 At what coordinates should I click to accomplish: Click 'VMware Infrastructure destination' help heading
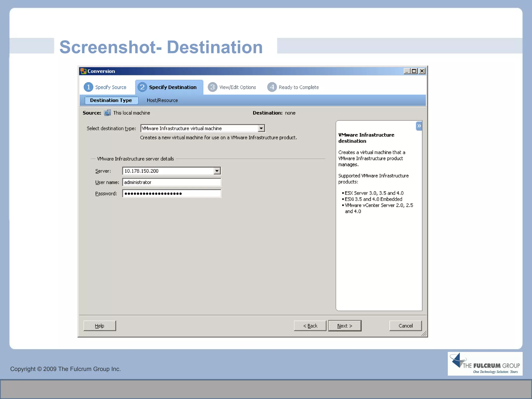pos(366,138)
